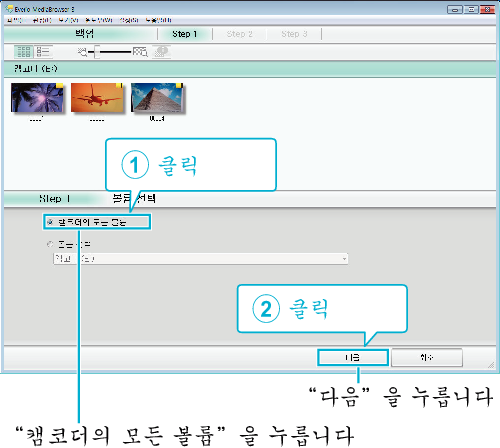Click the Cancel button beside Next
500x448 pixels.
[427, 358]
